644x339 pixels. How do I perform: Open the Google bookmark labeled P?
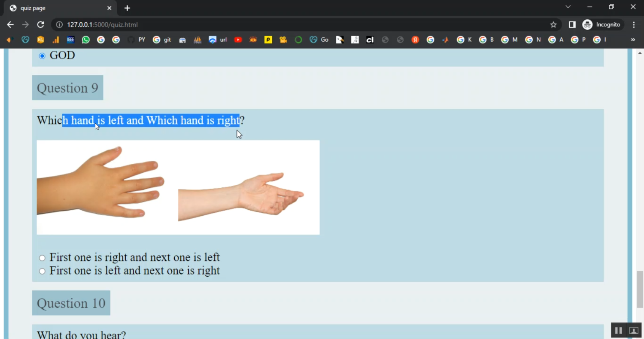tap(578, 40)
